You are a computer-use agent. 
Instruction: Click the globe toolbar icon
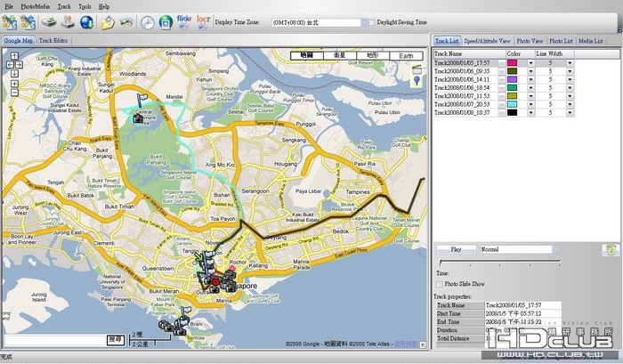(86, 22)
